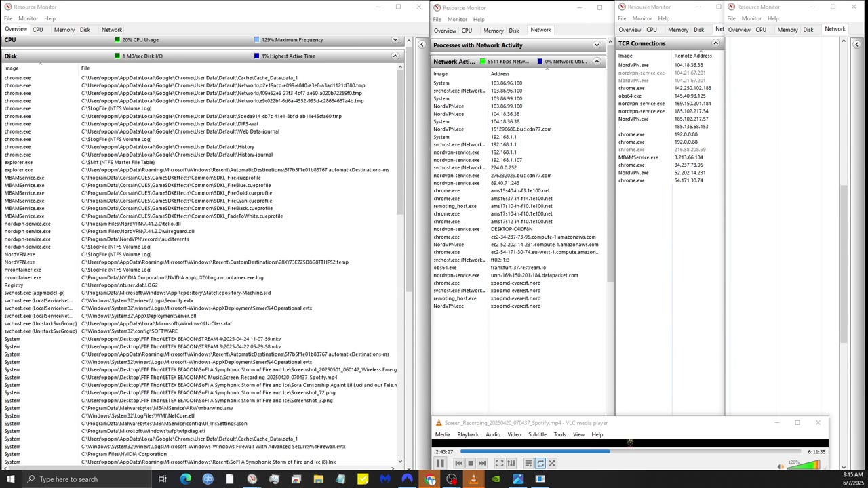This screenshot has width=868, height=488.
Task: Open Help menu in the TCP Connections window
Action: tap(664, 18)
